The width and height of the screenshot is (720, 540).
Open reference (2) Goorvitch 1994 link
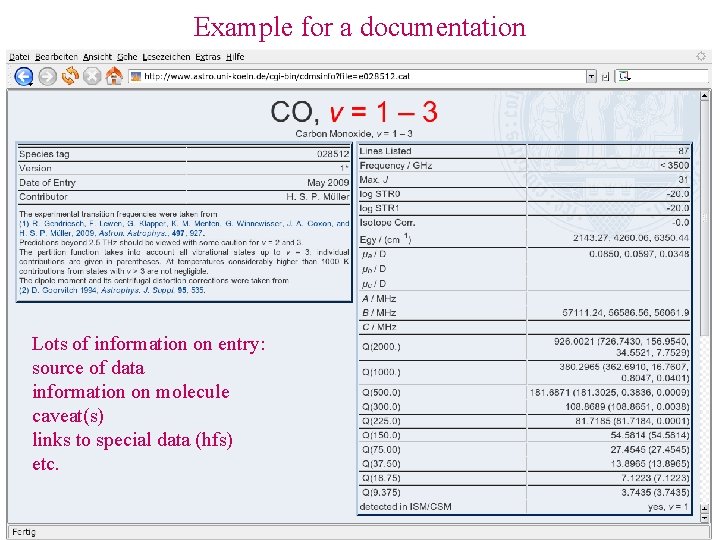pyautogui.click(x=112, y=290)
